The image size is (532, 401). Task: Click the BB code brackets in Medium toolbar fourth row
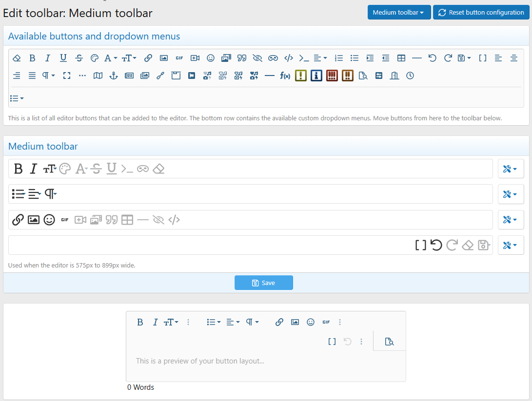(421, 245)
